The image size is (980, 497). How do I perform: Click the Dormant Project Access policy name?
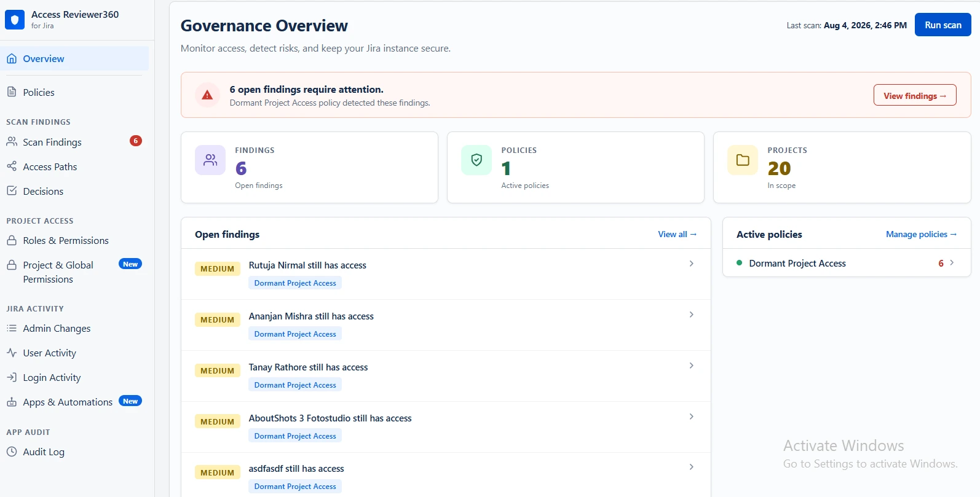point(797,263)
